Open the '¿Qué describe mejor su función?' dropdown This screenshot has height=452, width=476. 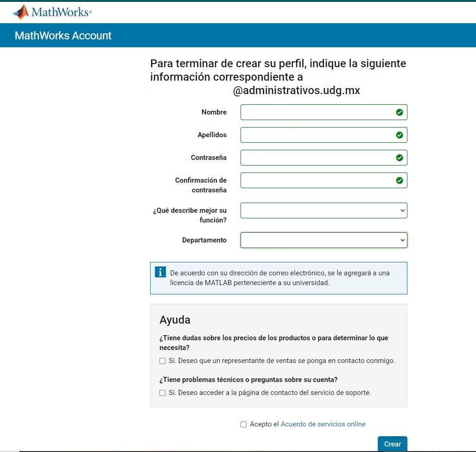point(324,210)
